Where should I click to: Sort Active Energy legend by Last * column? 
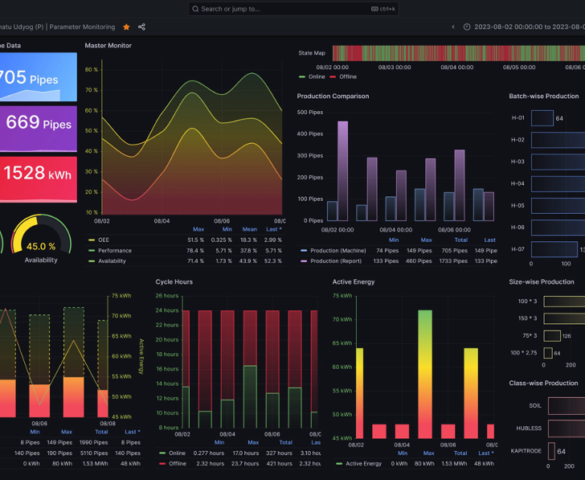coord(486,453)
